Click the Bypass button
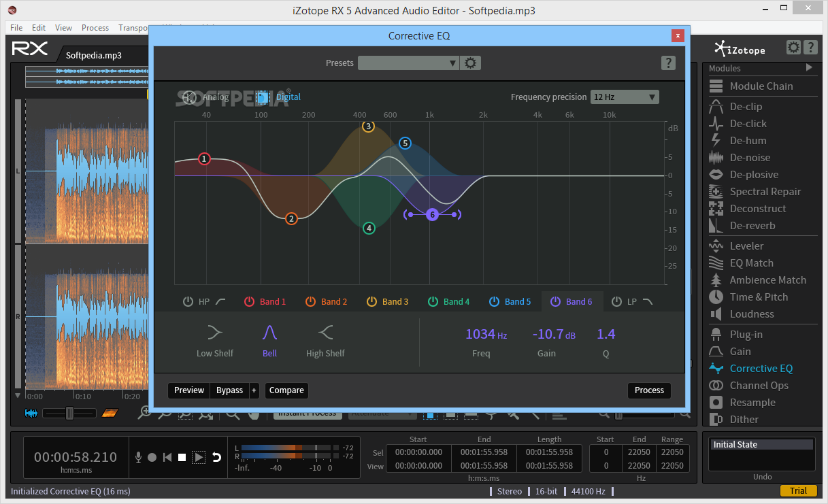828x504 pixels. click(230, 390)
